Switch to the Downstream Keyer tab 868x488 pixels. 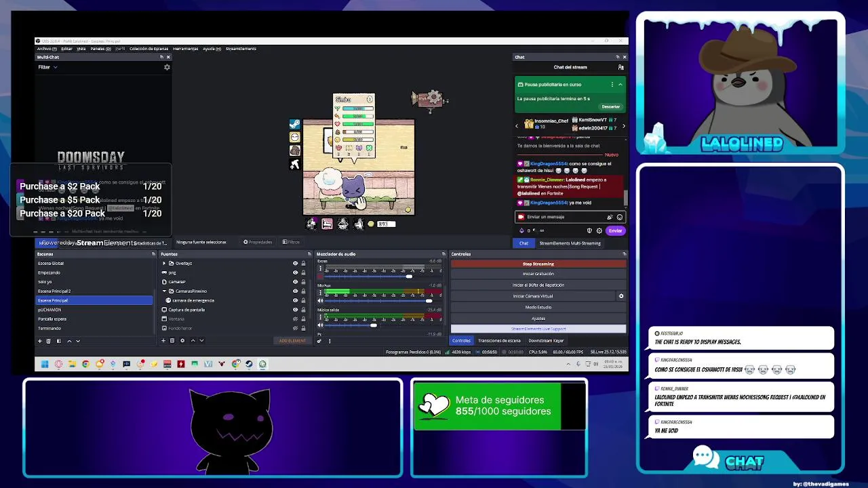coord(546,340)
